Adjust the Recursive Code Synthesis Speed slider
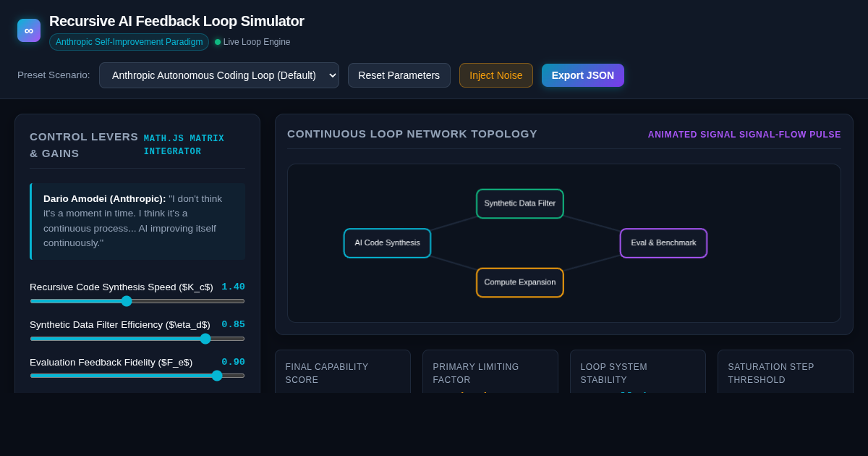Viewport: 868px width, 456px height. [x=137, y=301]
